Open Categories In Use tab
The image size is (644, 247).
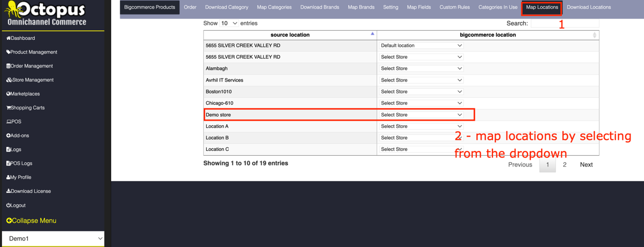498,7
